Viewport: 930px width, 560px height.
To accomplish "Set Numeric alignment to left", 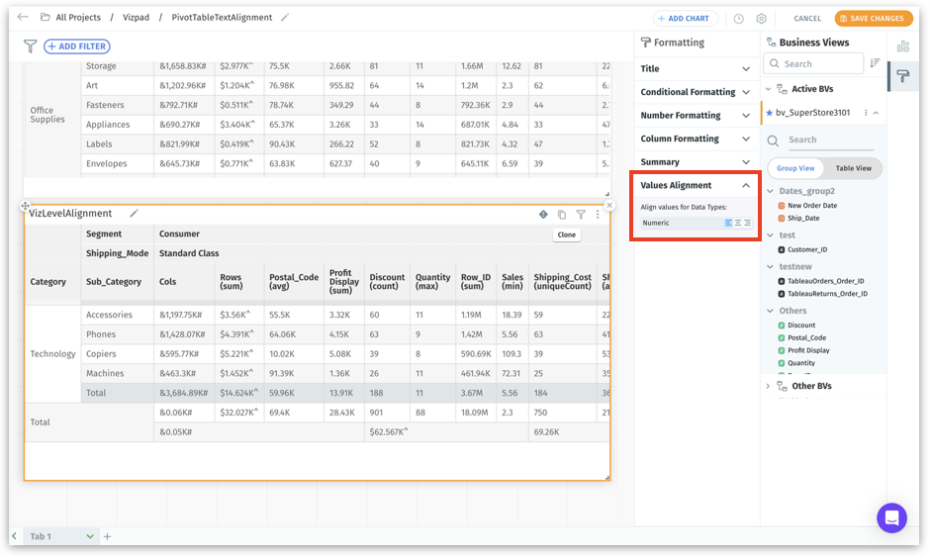I will [728, 224].
